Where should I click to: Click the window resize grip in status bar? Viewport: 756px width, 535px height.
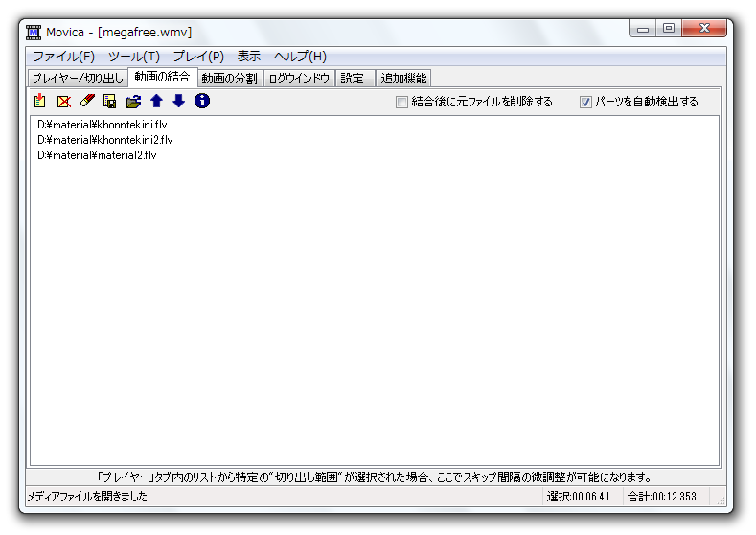[x=721, y=500]
